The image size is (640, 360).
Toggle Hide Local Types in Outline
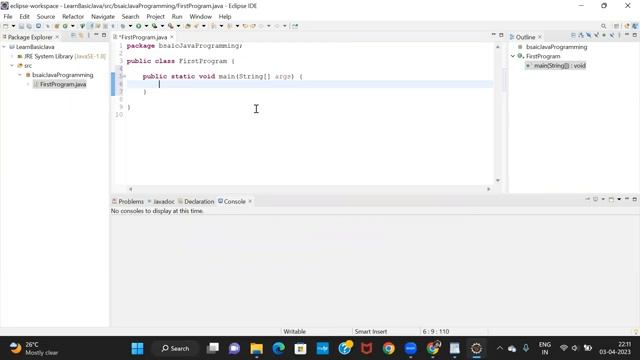tap(612, 36)
